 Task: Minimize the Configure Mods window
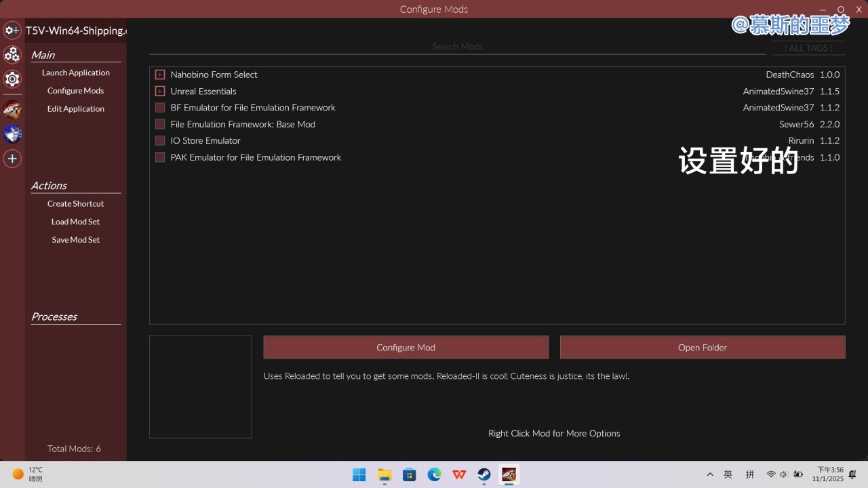click(x=823, y=9)
